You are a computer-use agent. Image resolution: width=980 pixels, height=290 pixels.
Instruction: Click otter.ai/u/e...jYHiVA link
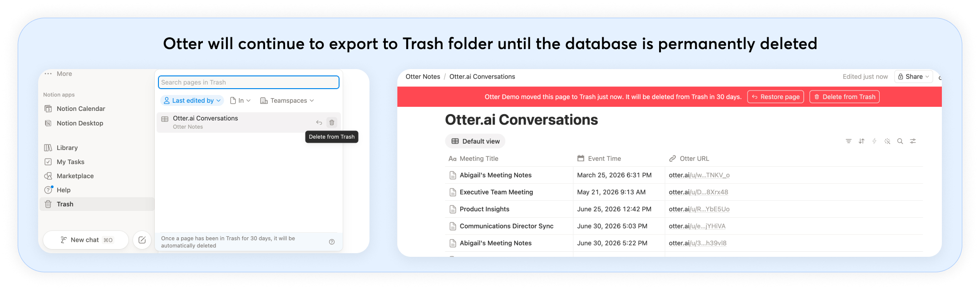tap(697, 226)
